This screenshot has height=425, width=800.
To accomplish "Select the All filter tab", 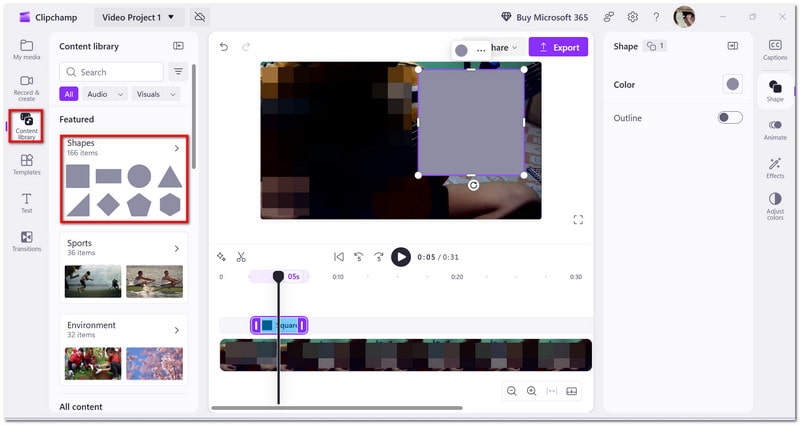I will coord(69,94).
